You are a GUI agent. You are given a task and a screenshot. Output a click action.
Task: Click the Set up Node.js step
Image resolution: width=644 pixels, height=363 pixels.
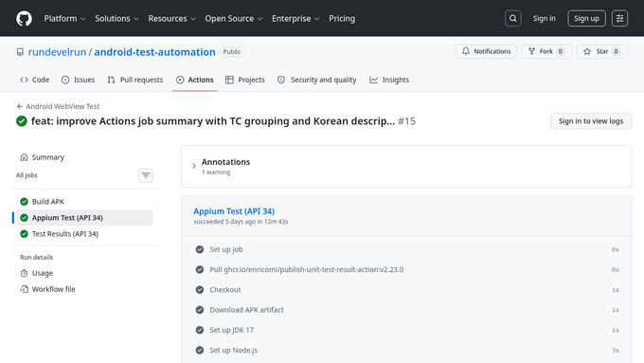(406, 351)
